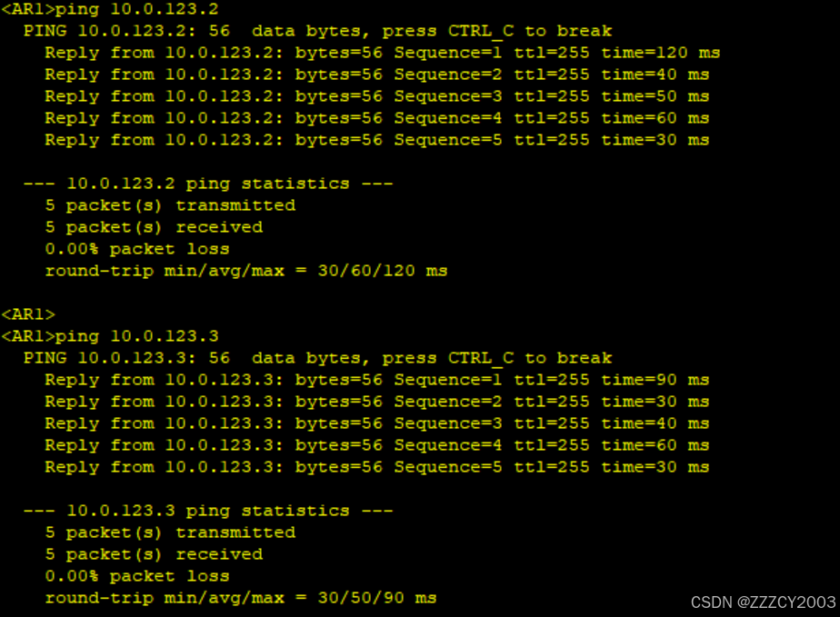Click the CSDN @ZZZCY2003 watermark
Viewport: 840px width, 617px height.
[x=763, y=602]
